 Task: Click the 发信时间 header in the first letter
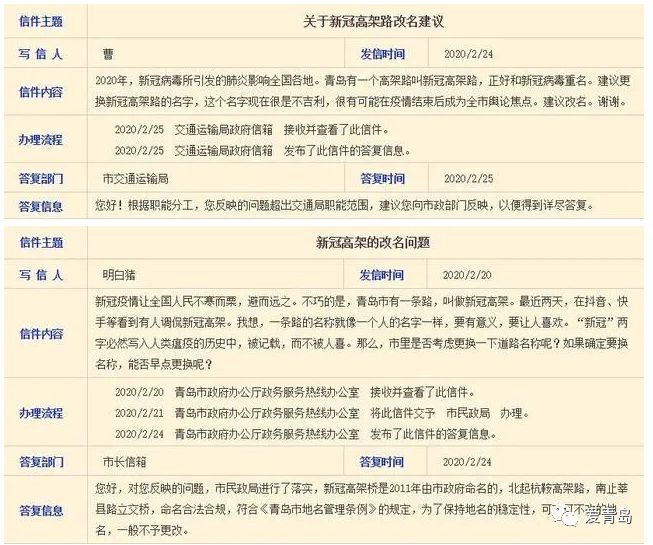[x=382, y=54]
